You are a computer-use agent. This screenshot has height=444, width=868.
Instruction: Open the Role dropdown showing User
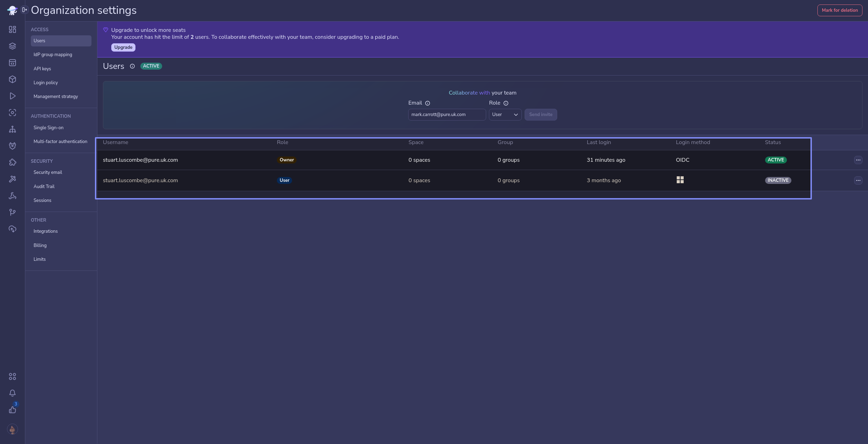click(x=505, y=115)
